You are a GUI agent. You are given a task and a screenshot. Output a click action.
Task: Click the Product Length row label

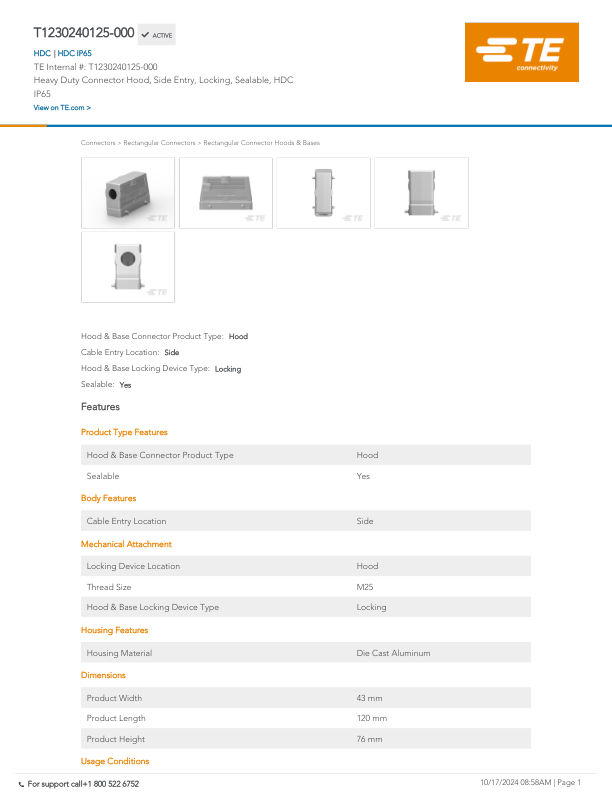[116, 718]
